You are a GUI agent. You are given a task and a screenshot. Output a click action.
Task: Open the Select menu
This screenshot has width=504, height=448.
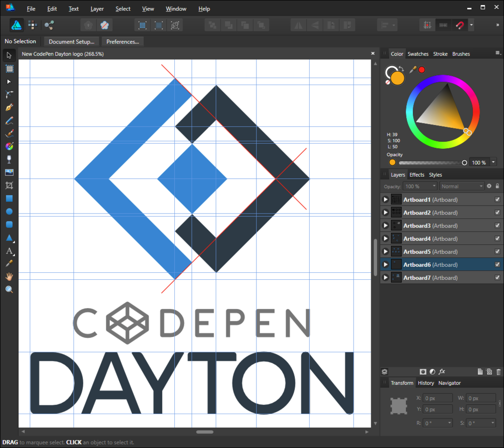coord(123,8)
